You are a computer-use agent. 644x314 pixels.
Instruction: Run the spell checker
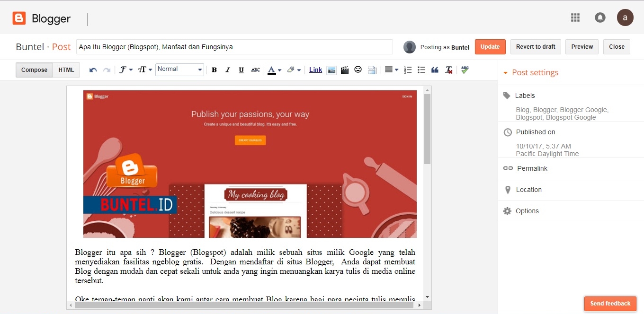click(x=465, y=70)
